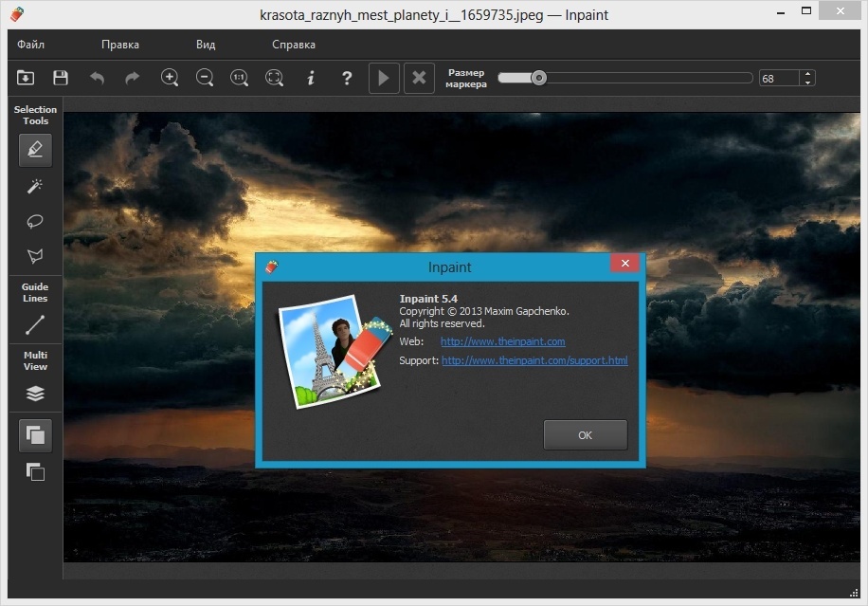Viewport: 868px width, 606px height.
Task: Click the filled overlapping squares sidebar icon
Action: click(x=35, y=435)
